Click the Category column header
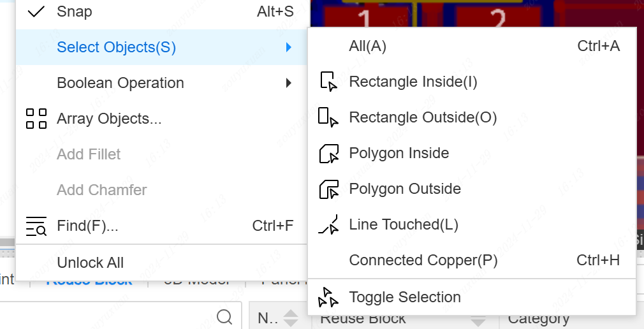The image size is (644, 329). click(538, 319)
